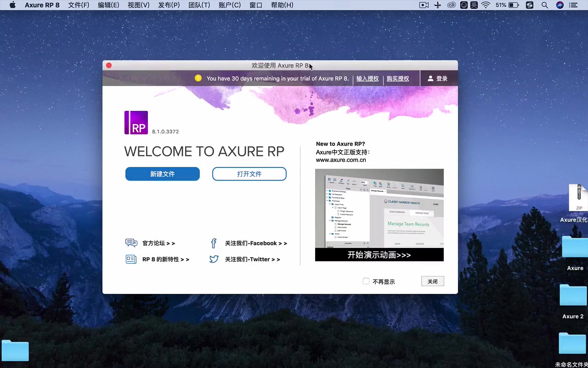Open the 帮助(H) menu
The height and width of the screenshot is (368, 588).
click(x=282, y=5)
